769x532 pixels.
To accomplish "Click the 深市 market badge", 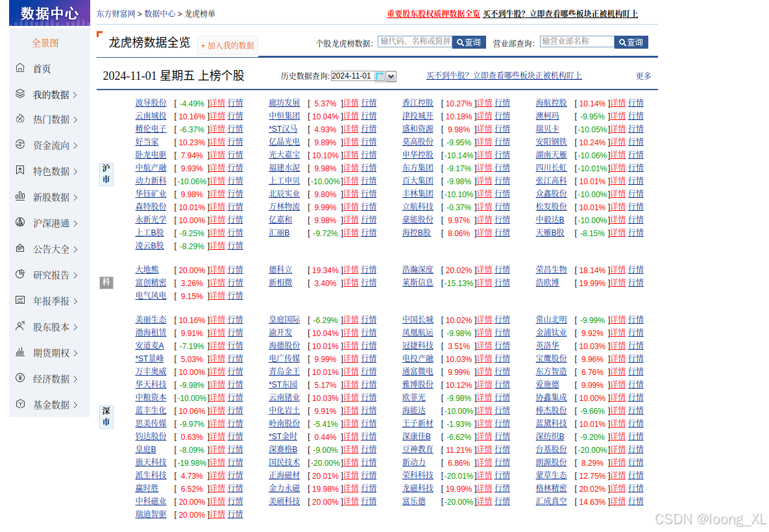I will click(x=106, y=417).
